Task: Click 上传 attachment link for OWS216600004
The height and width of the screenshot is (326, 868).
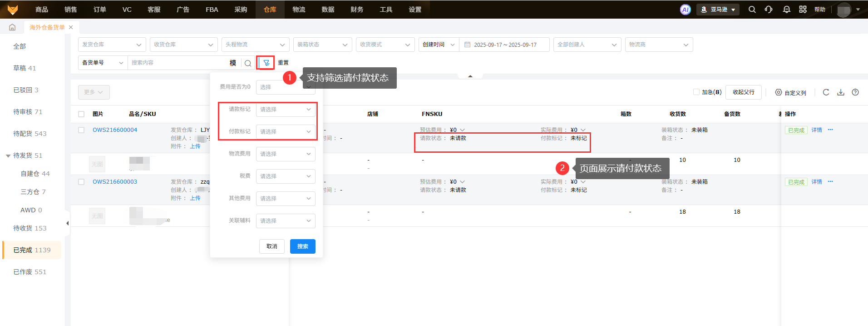Action: pyautogui.click(x=195, y=146)
